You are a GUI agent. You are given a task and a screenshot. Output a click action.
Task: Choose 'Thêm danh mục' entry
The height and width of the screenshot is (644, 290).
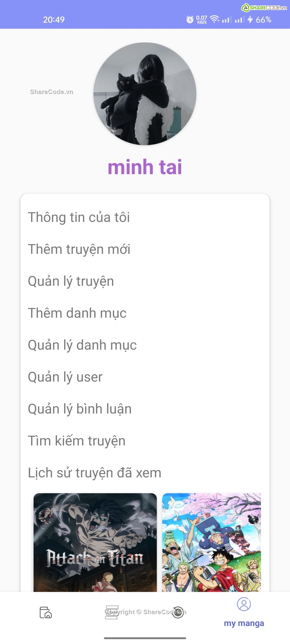(x=77, y=313)
